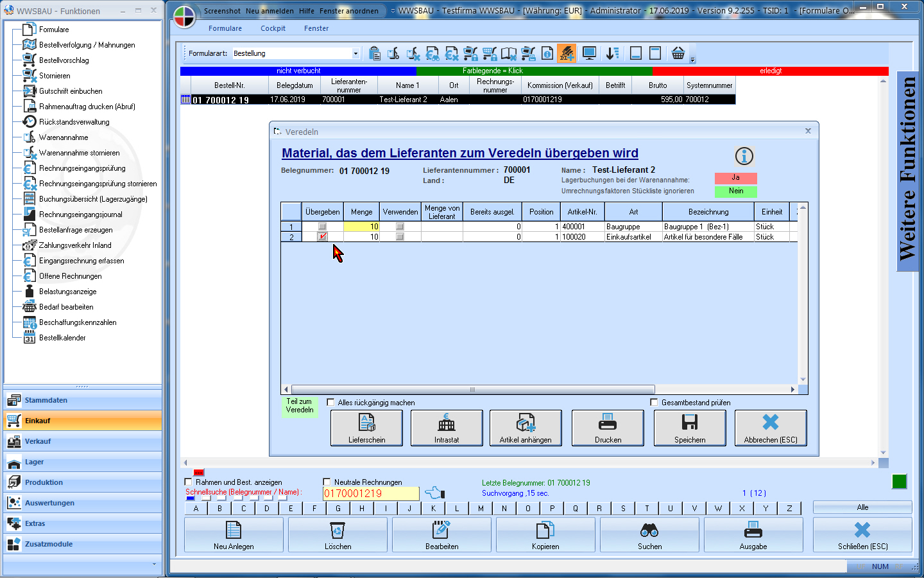Viewport: 924px width, 578px height.
Task: Open the Formularart dropdown
Action: [355, 53]
